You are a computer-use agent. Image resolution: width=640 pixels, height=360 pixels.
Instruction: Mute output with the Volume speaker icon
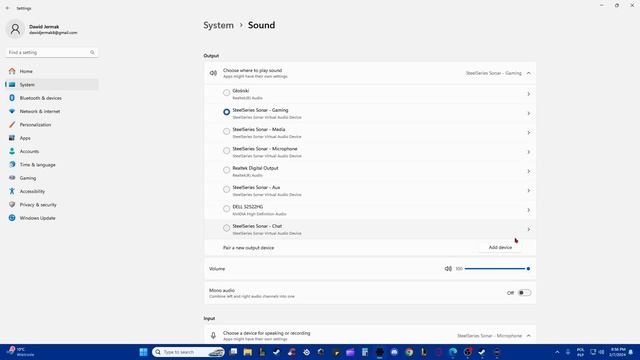point(448,269)
